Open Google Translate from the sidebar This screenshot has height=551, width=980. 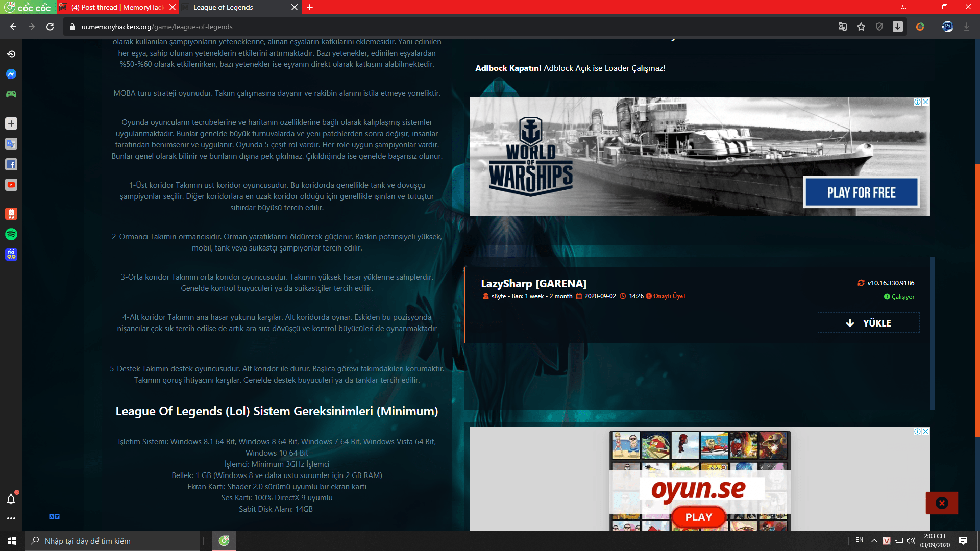(11, 144)
